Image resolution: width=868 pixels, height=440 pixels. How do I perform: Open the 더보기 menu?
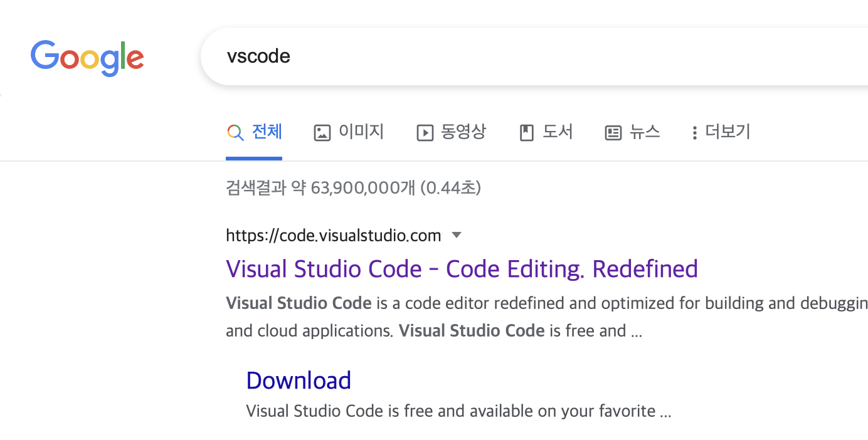[x=721, y=132]
